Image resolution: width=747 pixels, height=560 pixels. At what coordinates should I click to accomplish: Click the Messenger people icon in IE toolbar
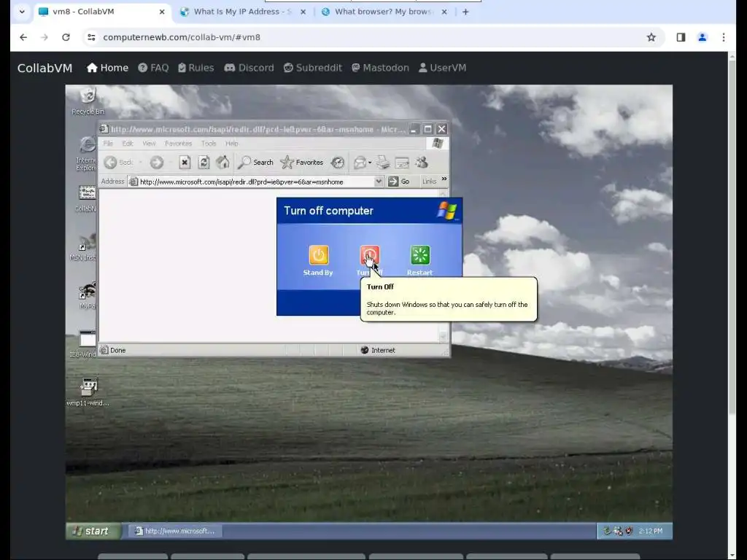[422, 163]
